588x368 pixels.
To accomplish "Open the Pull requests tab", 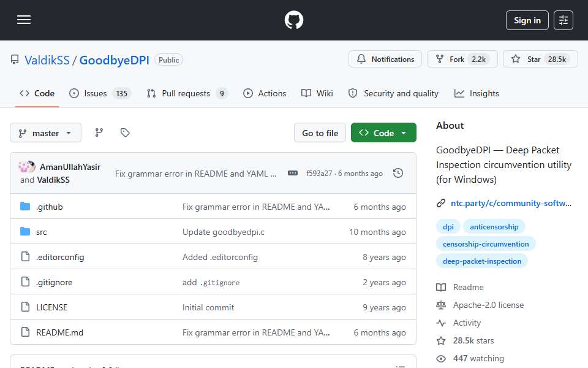I will pyautogui.click(x=187, y=93).
